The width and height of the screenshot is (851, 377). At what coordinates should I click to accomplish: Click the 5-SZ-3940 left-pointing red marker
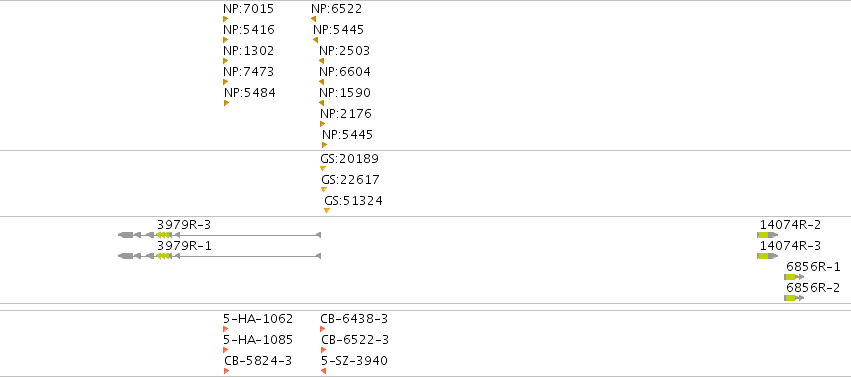[323, 371]
